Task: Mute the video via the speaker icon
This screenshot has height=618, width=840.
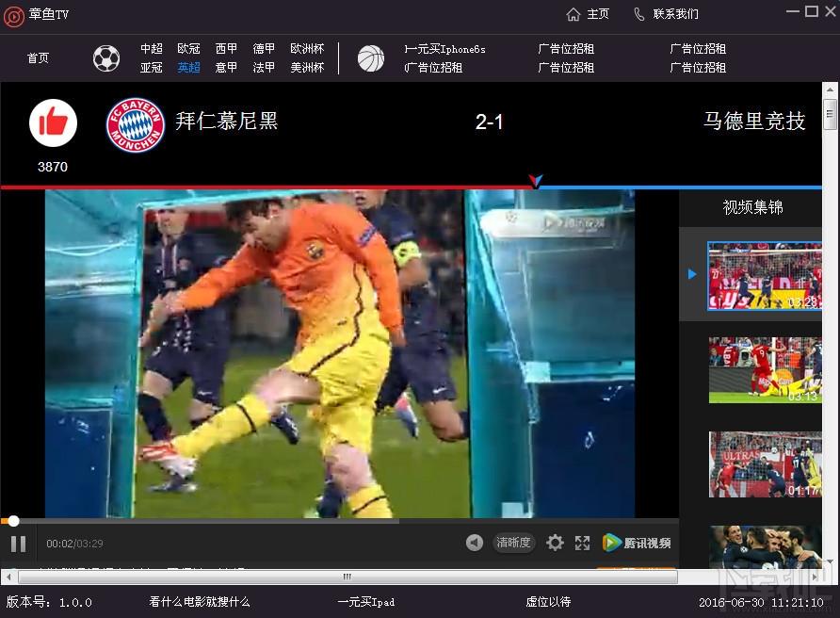Action: pos(474,543)
